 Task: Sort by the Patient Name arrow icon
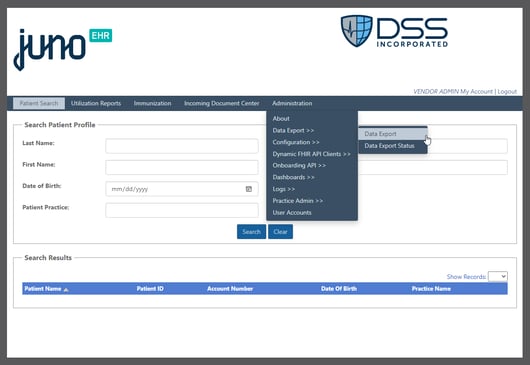[x=66, y=290]
